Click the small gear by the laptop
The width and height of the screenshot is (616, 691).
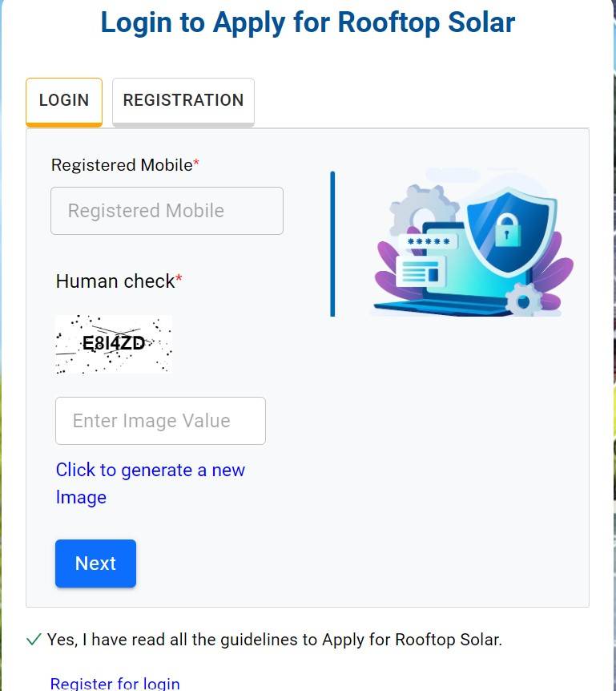524,301
